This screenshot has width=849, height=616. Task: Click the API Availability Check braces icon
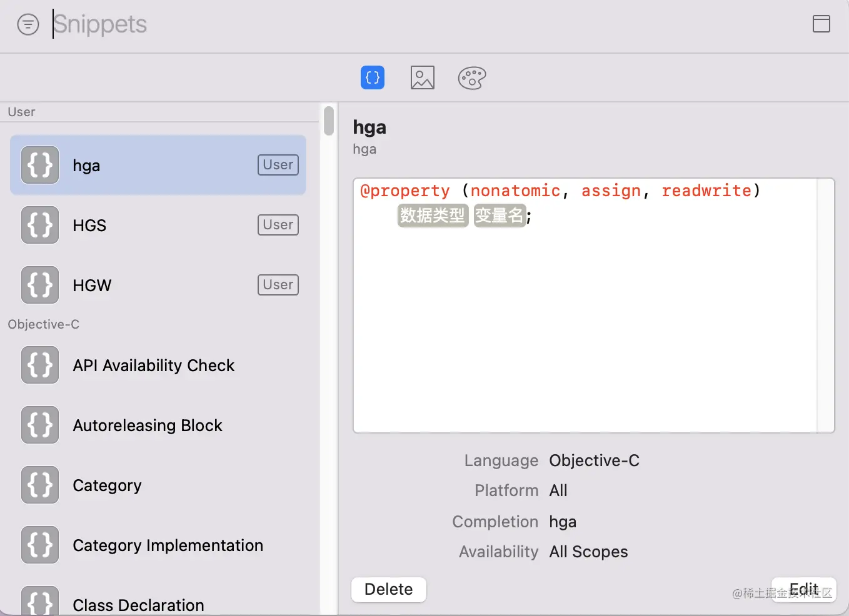tap(40, 365)
